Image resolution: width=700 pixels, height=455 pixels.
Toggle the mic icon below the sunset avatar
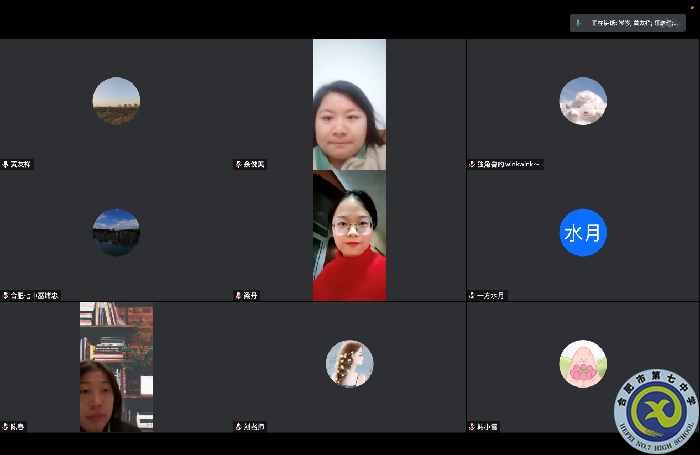point(5,164)
